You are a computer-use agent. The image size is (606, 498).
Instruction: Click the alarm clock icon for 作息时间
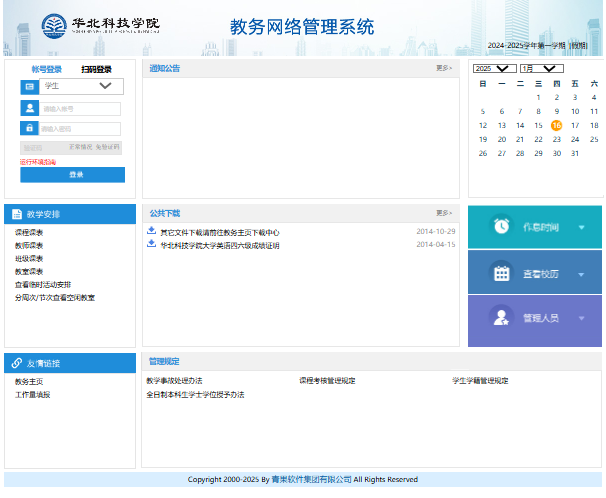tap(502, 226)
